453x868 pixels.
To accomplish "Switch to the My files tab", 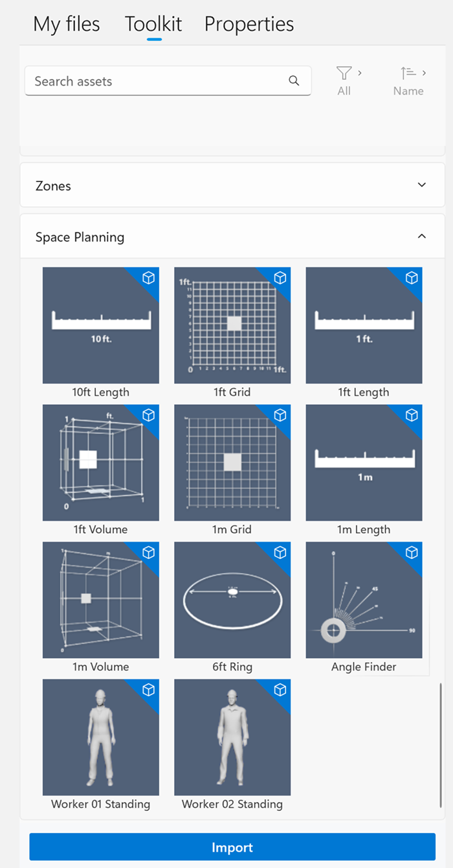I will [67, 24].
